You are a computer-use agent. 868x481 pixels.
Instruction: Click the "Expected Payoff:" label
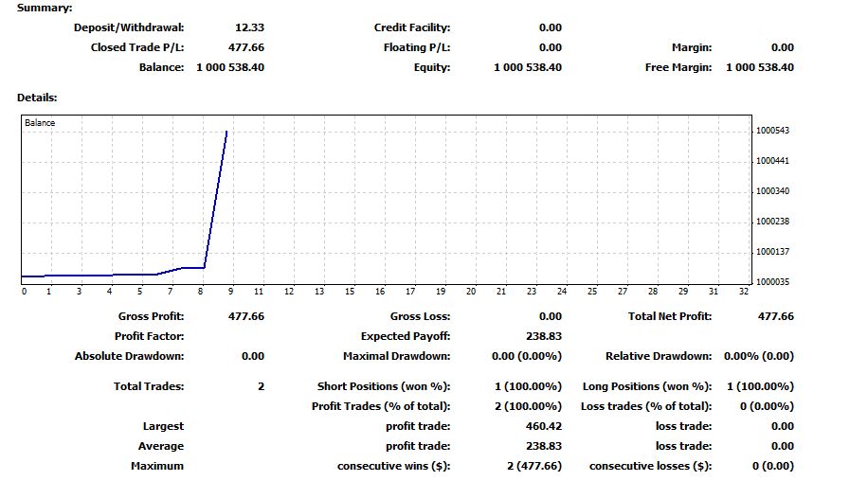click(406, 336)
